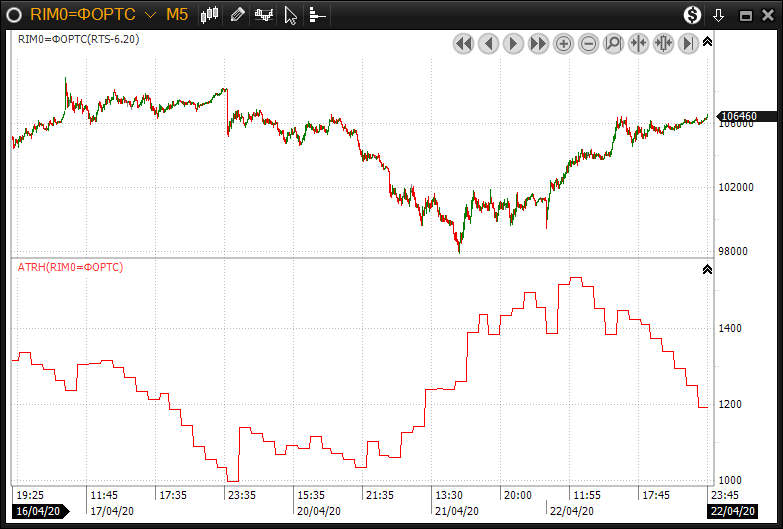Select the pencil drawing tool

(237, 15)
